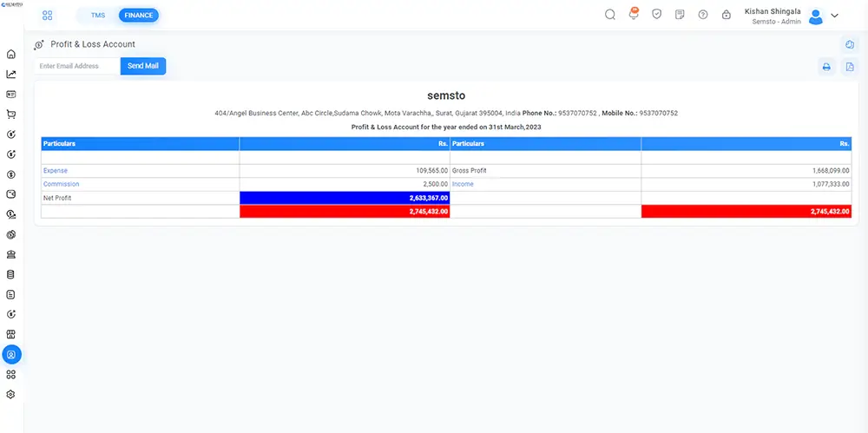Open the shopping cart sidebar icon

[11, 115]
